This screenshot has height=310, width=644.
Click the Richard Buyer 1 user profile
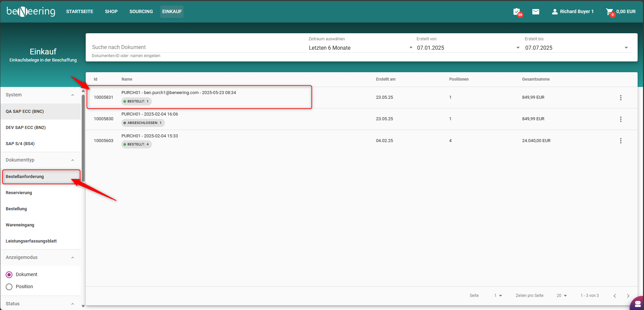pyautogui.click(x=573, y=12)
